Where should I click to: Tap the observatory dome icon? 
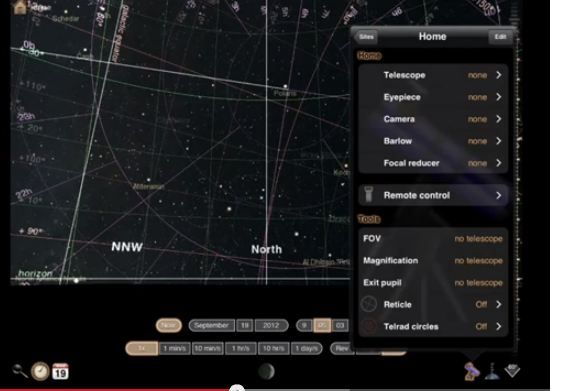tap(492, 371)
